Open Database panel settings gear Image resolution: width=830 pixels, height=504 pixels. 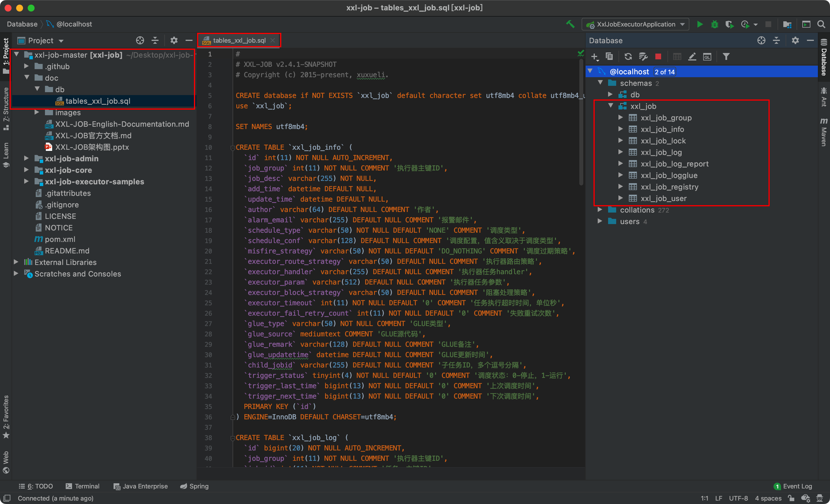click(x=795, y=40)
